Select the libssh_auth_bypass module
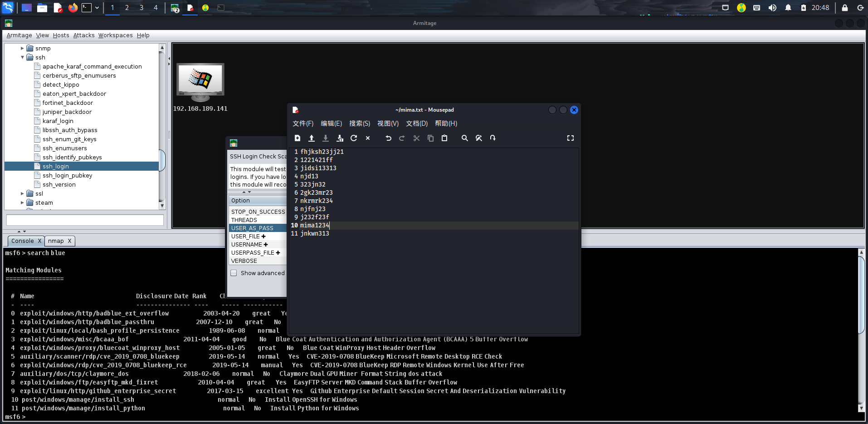Screen dimensions: 868x424 click(x=70, y=130)
